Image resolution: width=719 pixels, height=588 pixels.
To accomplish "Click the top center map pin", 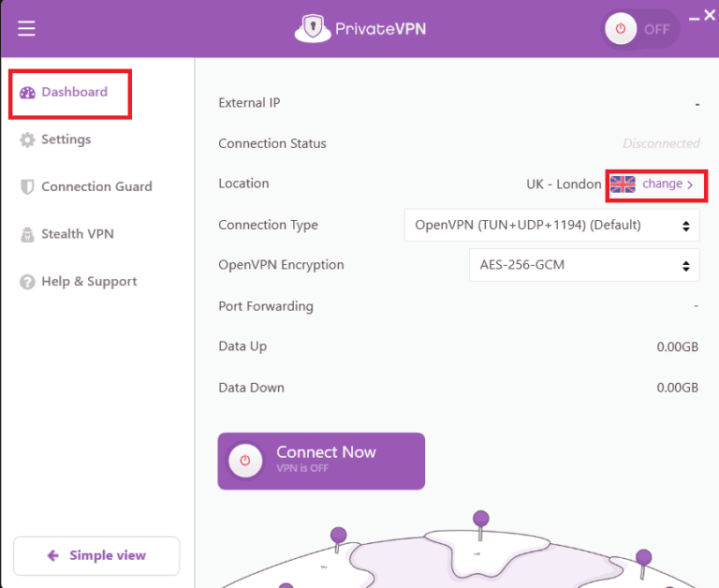I will click(x=481, y=519).
